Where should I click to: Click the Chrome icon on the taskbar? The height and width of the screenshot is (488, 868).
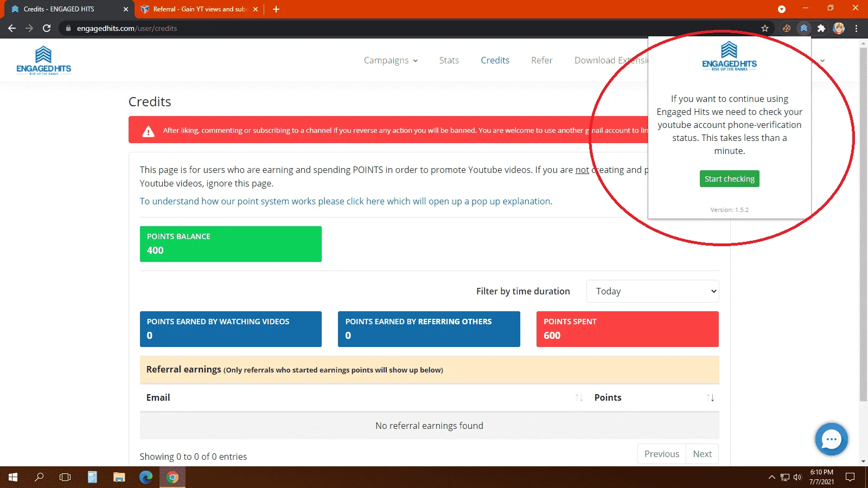point(173,477)
